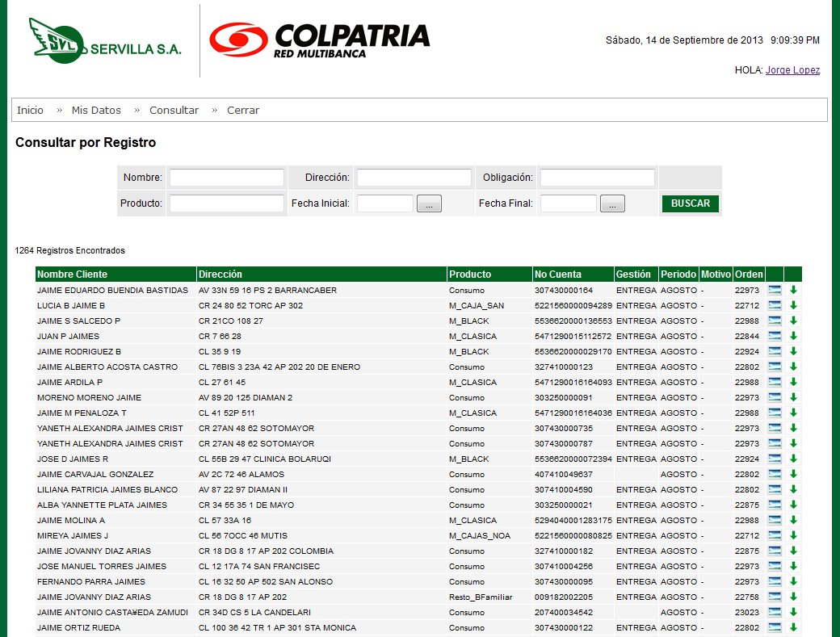840x637 pixels.
Task: Click the BUSCAR button
Action: pos(690,203)
